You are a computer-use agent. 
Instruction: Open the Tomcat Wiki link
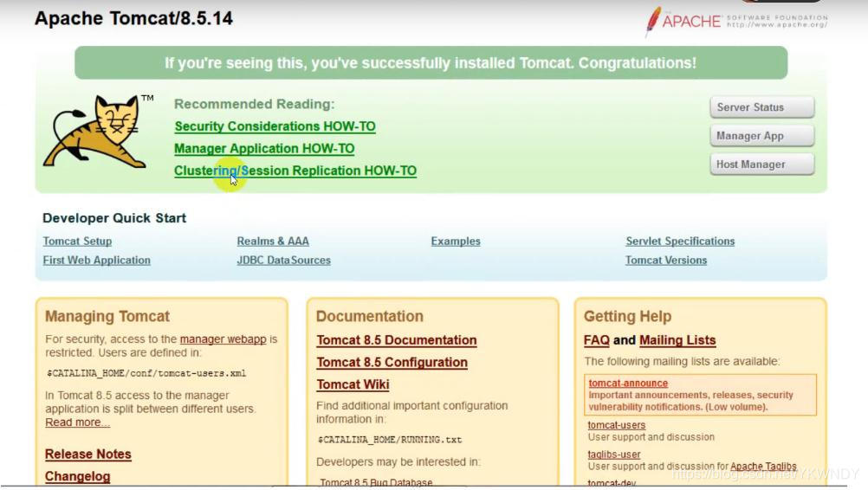[x=353, y=384]
